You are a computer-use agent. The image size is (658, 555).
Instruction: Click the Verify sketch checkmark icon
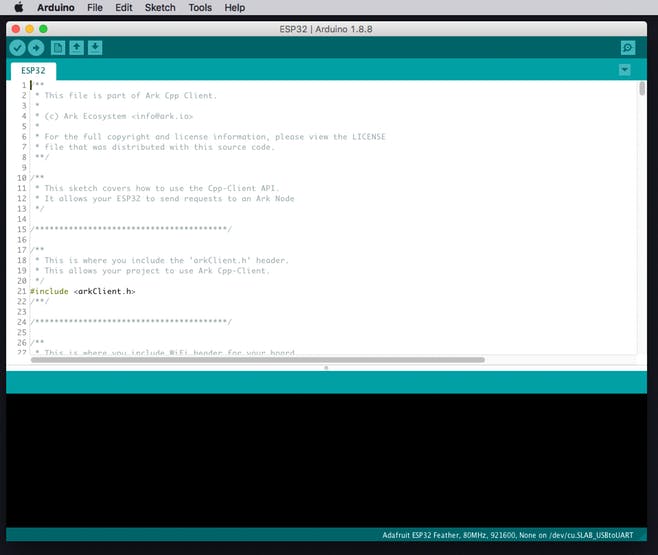(x=18, y=47)
